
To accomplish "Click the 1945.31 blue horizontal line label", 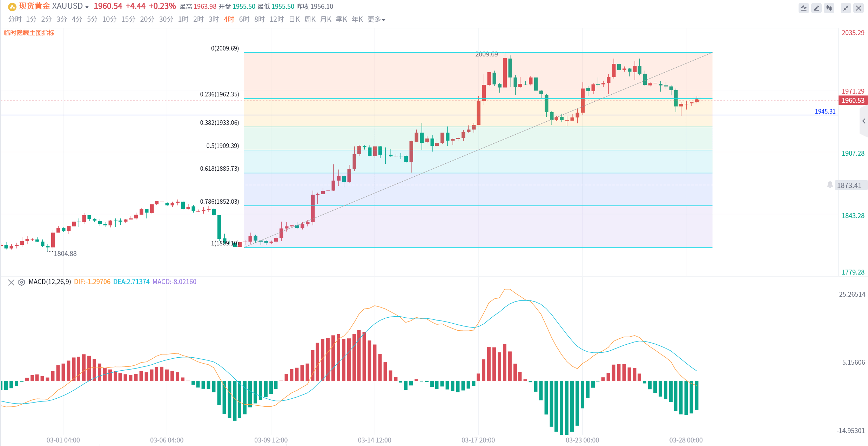I will (x=825, y=111).
